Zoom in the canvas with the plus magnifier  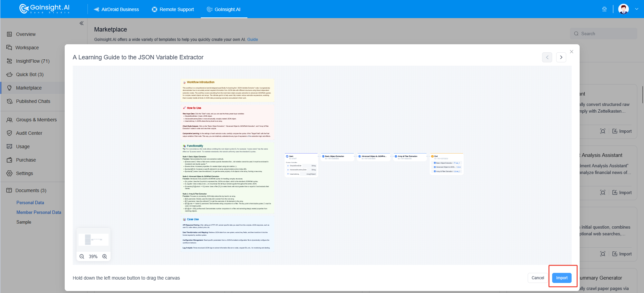coord(105,256)
